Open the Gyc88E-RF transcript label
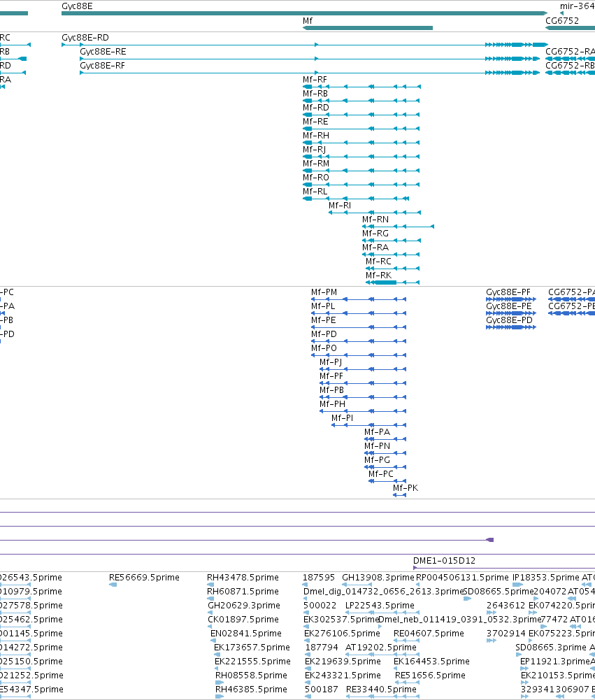Screen dimensions: 595x700 click(102, 66)
